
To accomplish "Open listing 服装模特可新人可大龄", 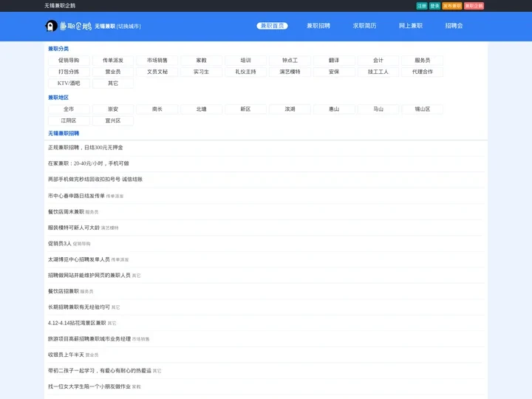I will coord(74,228).
